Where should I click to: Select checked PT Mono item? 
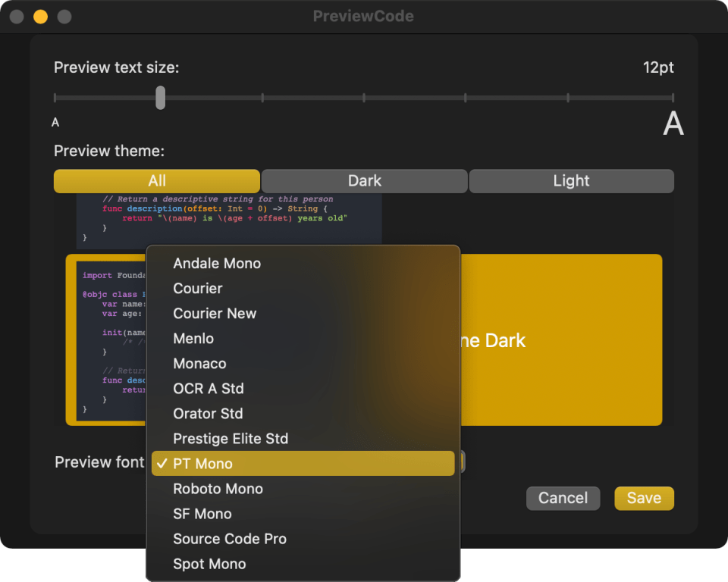click(202, 464)
